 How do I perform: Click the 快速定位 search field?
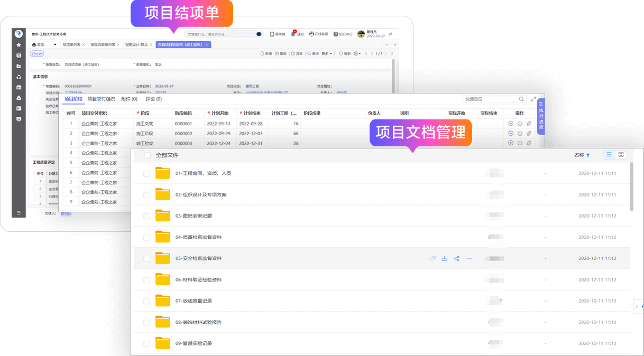tap(489, 99)
